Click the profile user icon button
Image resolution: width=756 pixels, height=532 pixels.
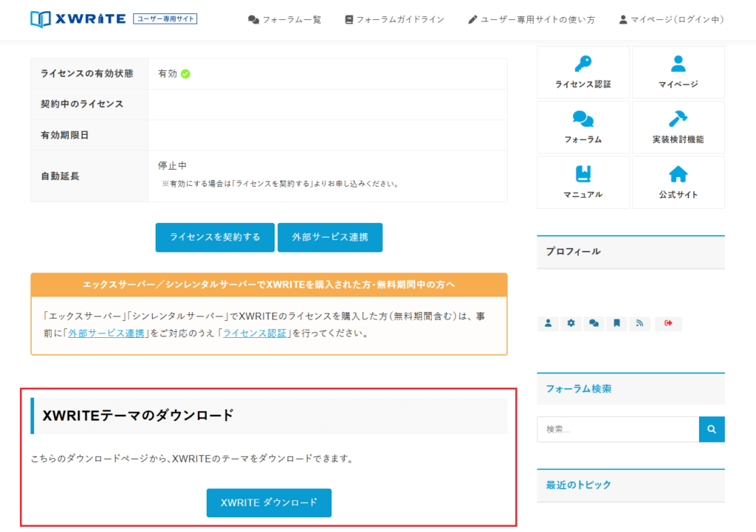(548, 323)
